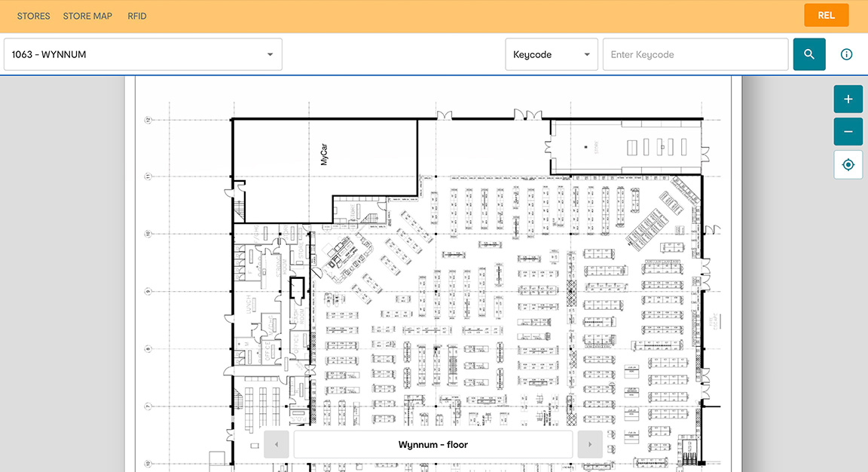868x472 pixels.
Task: Click the zoom out minus button
Action: pos(848,132)
